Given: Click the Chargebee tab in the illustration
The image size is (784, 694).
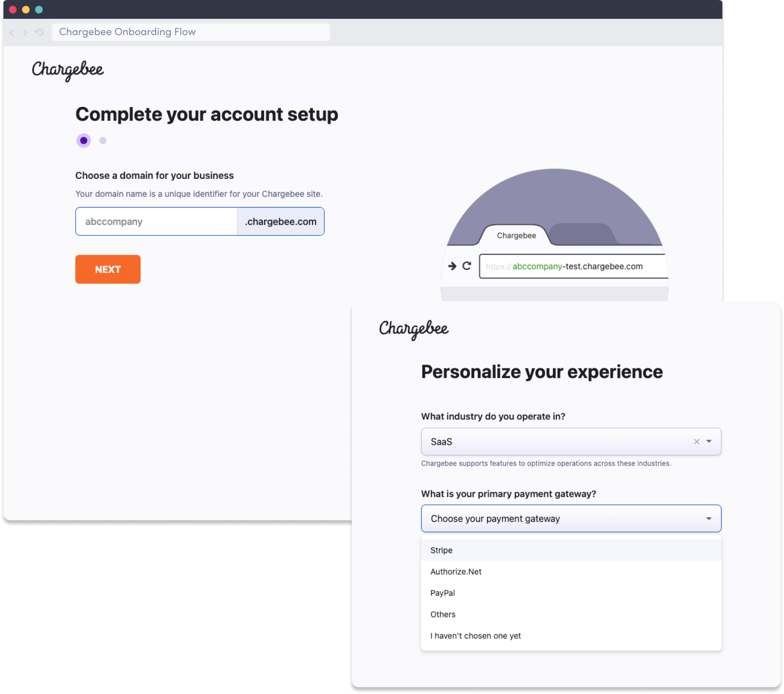Looking at the screenshot, I should coord(516,235).
